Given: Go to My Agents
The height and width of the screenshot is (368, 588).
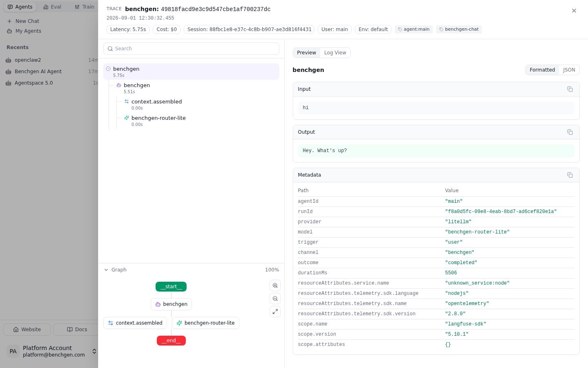Looking at the screenshot, I should coord(24,31).
